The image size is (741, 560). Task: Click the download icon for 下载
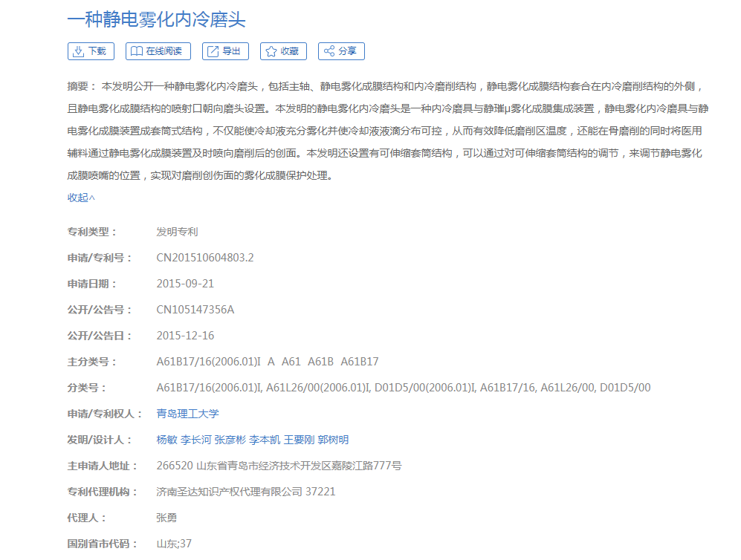[x=78, y=51]
